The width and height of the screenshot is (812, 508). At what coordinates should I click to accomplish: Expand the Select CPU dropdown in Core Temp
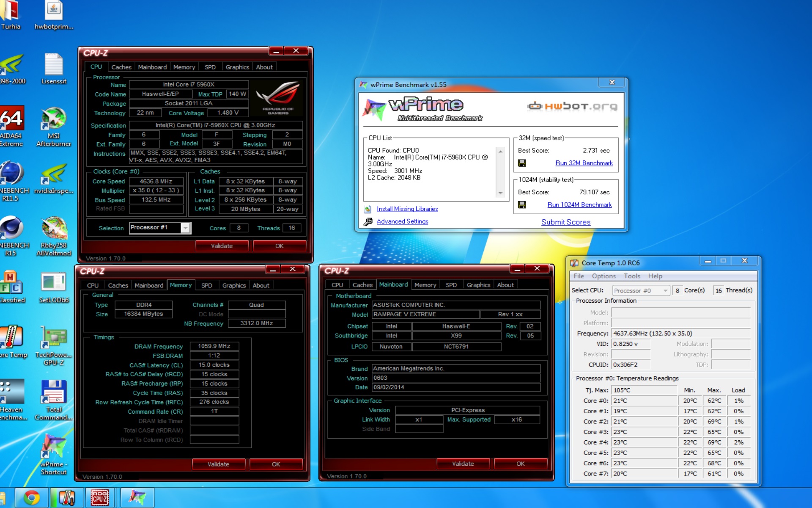click(665, 290)
